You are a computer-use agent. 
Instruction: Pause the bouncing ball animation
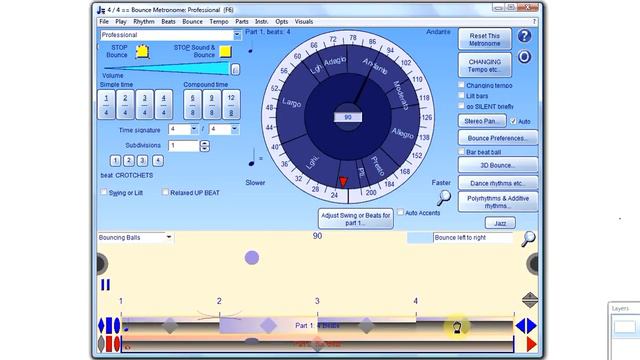pos(105,284)
